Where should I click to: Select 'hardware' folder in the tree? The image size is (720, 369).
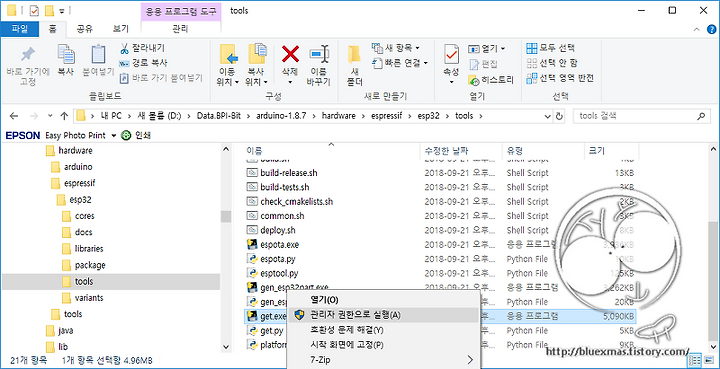75,151
